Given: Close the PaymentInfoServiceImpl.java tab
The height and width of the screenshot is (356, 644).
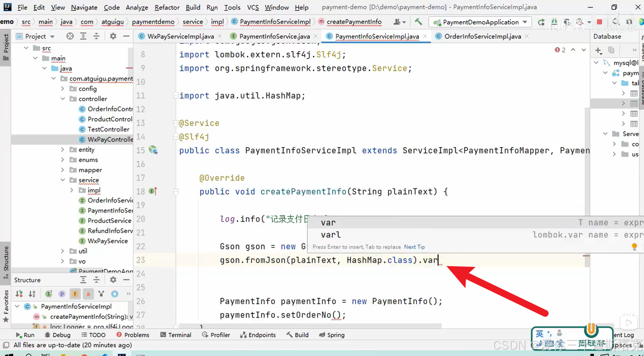Looking at the screenshot, I should pos(425,36).
